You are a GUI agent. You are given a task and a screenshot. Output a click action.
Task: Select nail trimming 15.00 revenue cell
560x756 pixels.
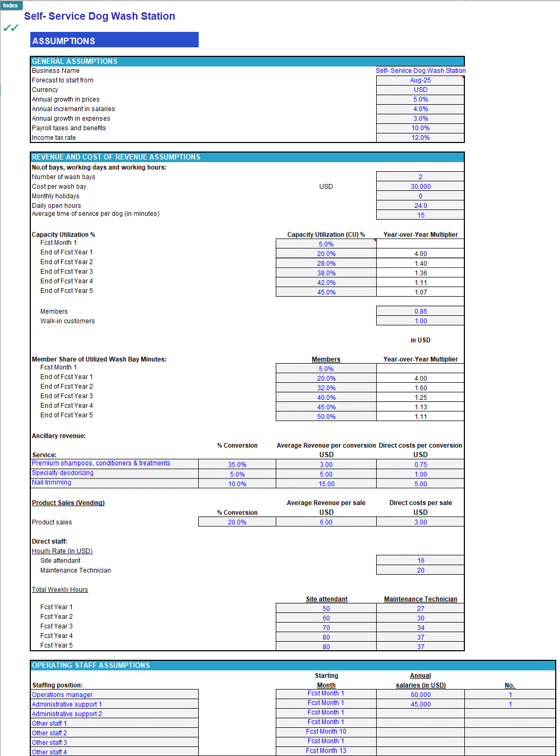(326, 483)
